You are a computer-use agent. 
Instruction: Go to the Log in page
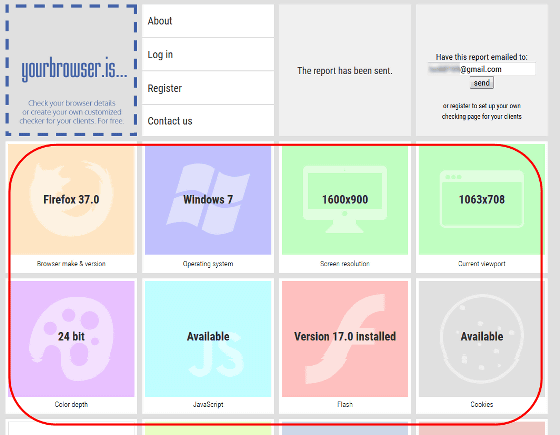pos(208,54)
